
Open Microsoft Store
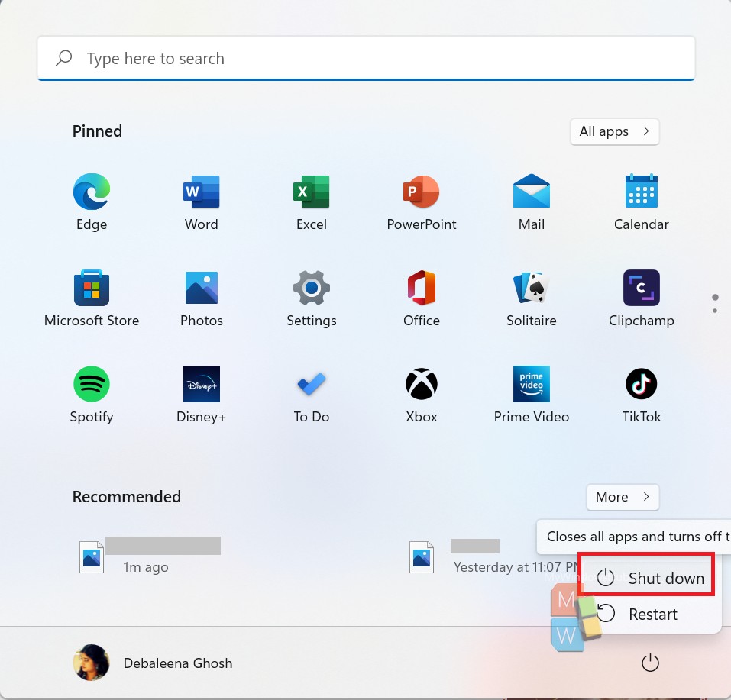[92, 298]
